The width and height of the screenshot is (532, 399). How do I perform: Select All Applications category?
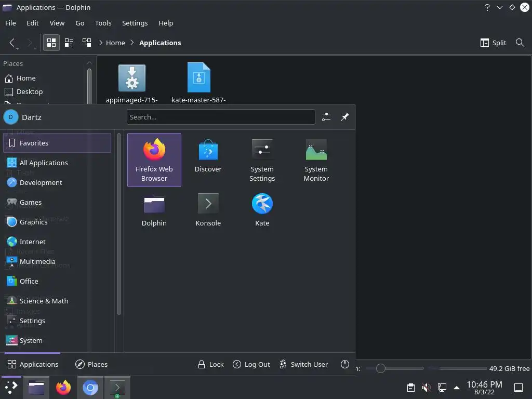[57, 163]
